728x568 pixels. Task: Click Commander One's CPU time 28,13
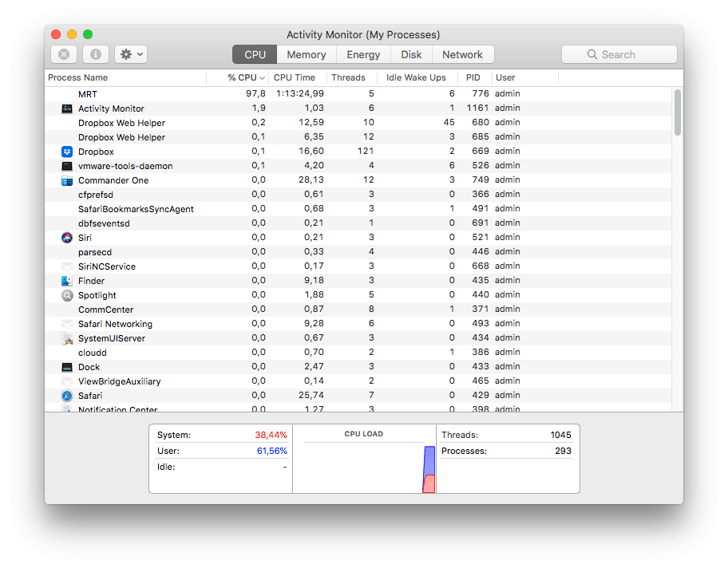point(311,180)
